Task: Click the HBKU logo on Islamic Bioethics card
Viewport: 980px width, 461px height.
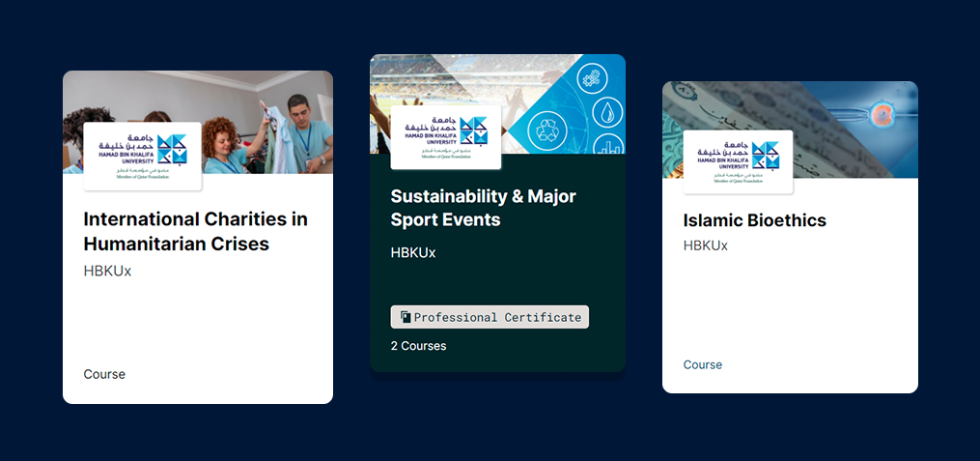Action: coord(738,161)
